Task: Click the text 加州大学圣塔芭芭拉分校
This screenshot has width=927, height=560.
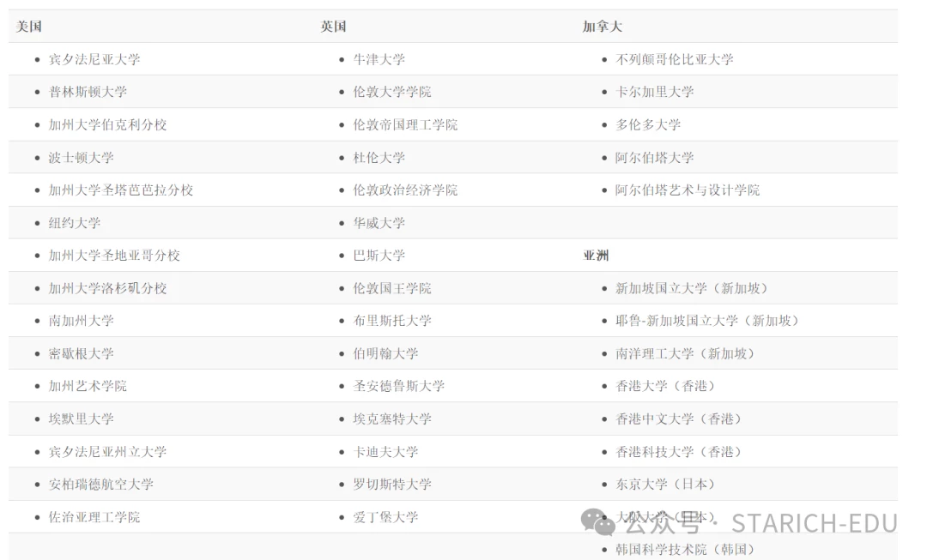Action: [121, 190]
